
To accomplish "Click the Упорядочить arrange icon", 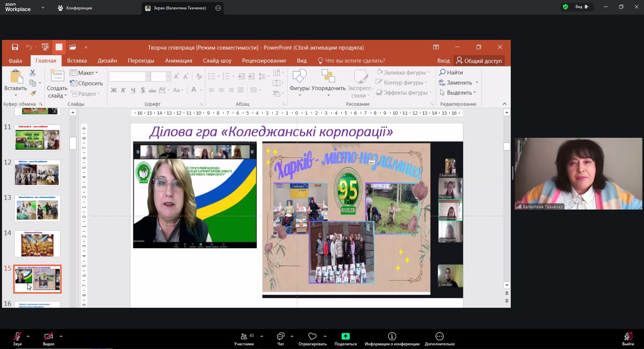I will [328, 76].
